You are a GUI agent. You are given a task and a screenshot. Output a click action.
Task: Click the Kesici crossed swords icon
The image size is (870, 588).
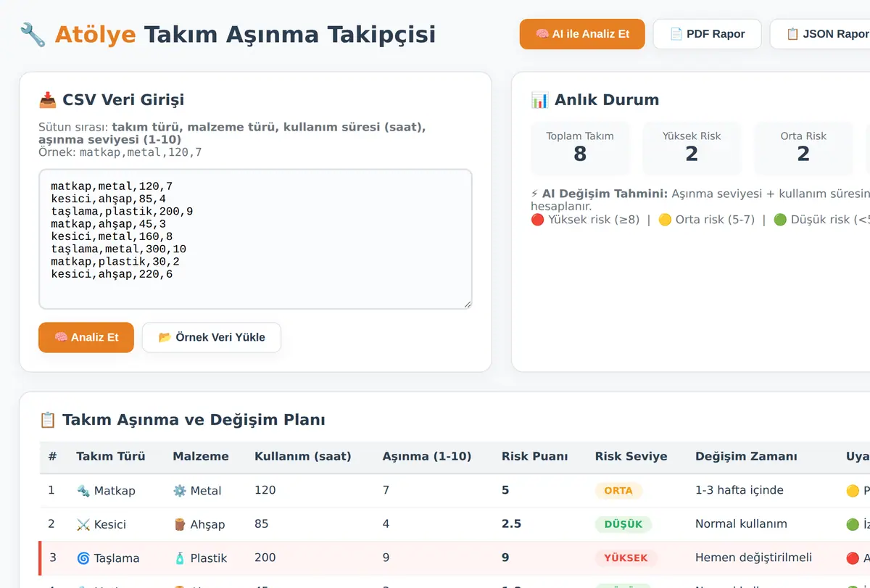[83, 524]
